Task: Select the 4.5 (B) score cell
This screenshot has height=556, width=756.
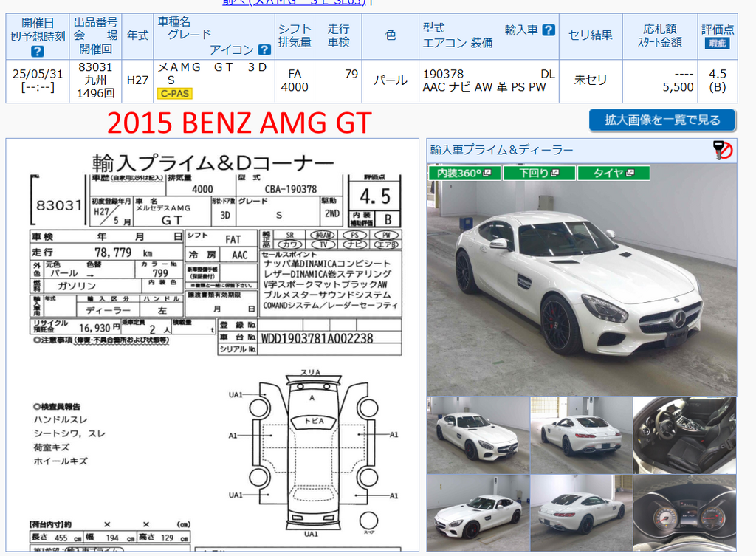Action: pos(718,81)
